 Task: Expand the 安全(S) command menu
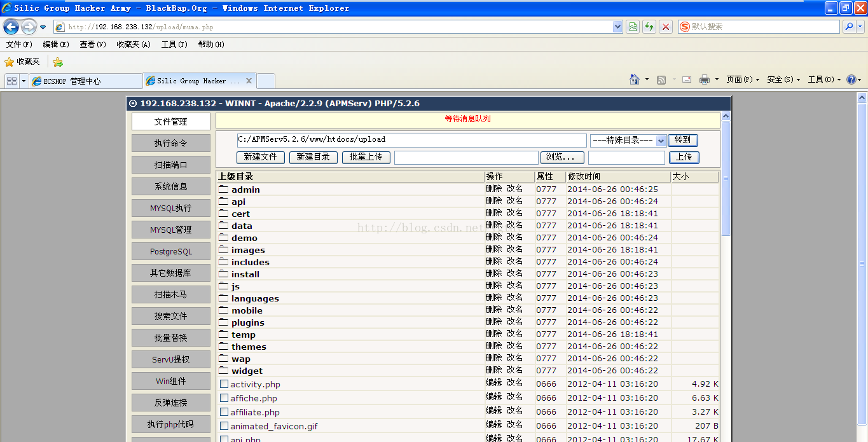pos(783,79)
